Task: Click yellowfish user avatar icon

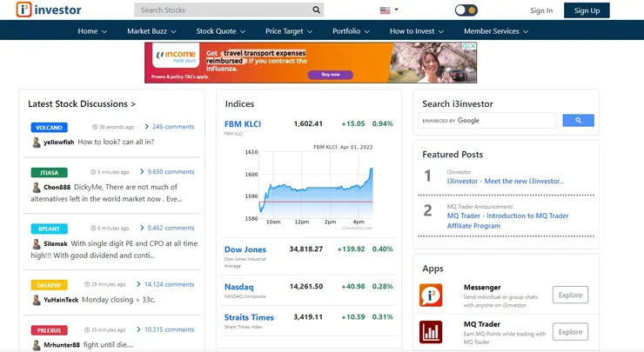Action: pyautogui.click(x=37, y=142)
